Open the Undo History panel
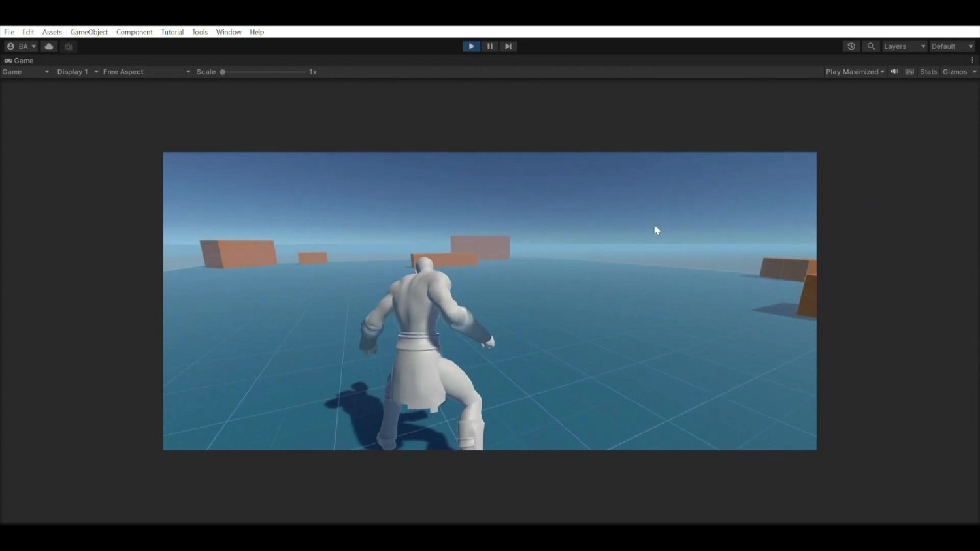980x551 pixels. point(851,46)
